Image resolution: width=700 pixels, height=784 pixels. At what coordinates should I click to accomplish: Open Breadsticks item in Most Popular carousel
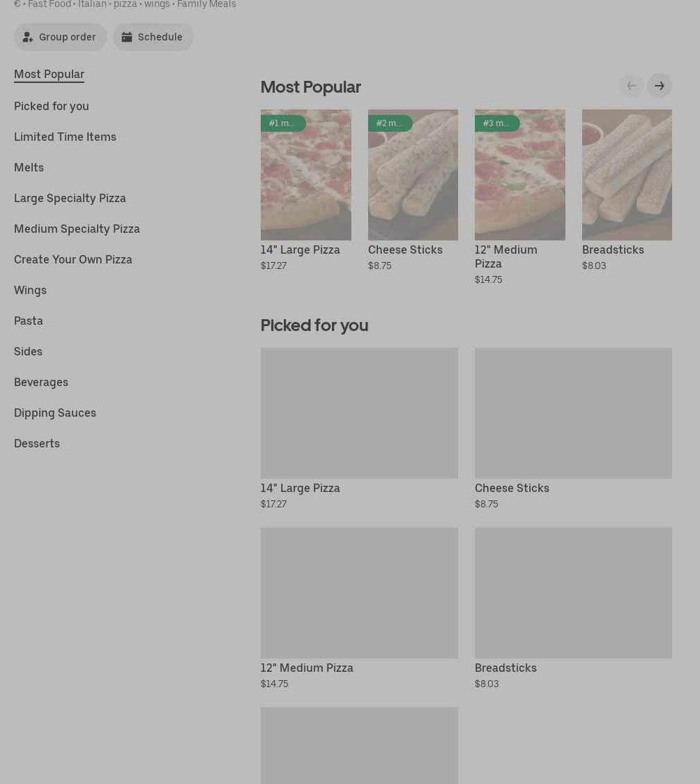coord(627,175)
